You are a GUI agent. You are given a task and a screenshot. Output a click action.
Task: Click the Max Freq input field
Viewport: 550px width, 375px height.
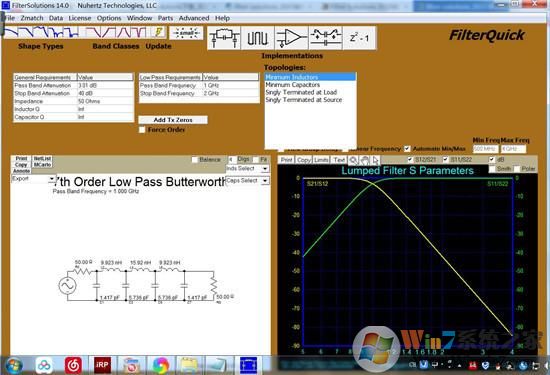pos(513,149)
